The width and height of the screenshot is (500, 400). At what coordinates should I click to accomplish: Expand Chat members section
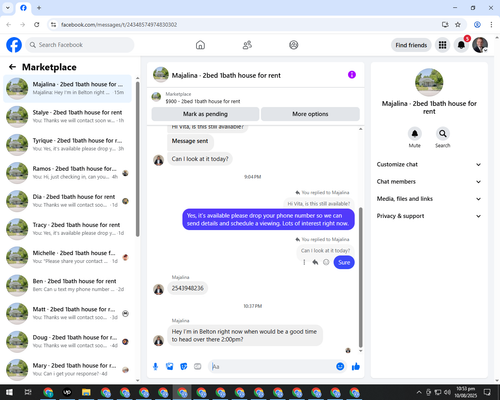pyautogui.click(x=429, y=182)
